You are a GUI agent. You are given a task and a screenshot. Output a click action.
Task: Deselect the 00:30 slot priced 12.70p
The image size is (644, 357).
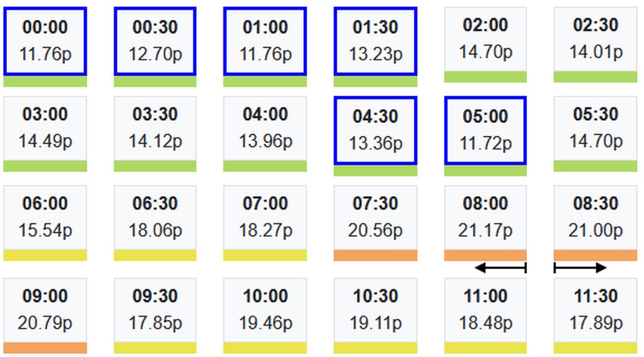[155, 41]
